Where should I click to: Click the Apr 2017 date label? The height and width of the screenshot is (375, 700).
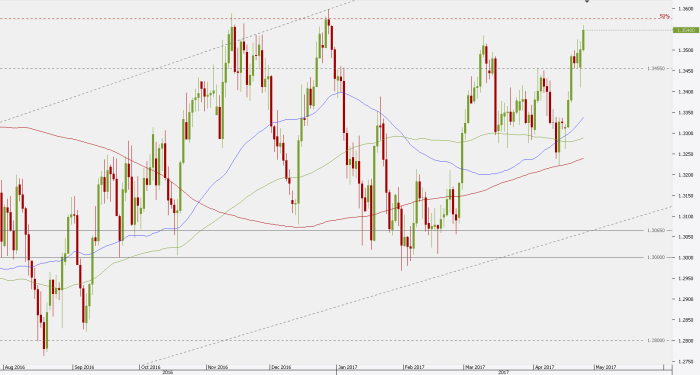click(x=545, y=367)
